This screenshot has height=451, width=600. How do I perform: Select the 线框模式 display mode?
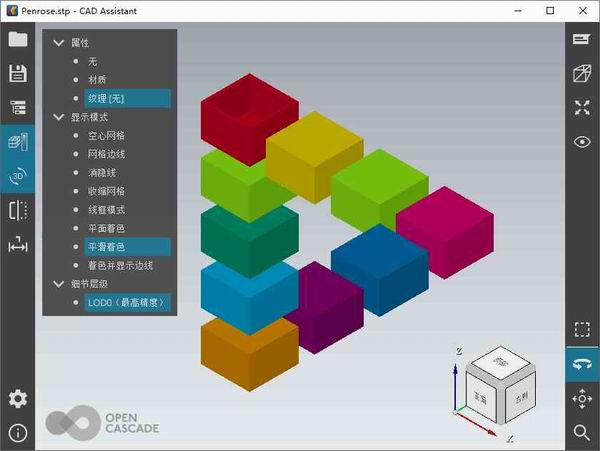(106, 210)
